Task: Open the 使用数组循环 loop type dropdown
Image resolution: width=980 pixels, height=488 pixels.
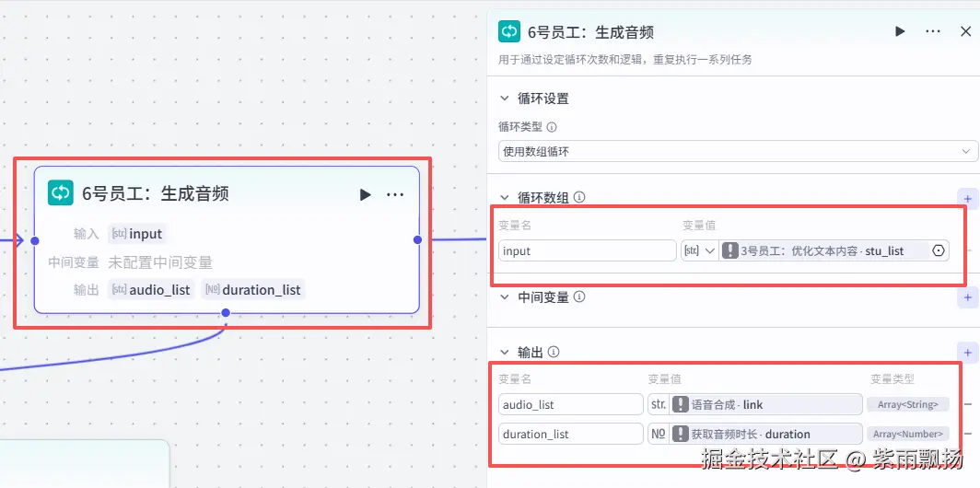Action: click(x=738, y=151)
